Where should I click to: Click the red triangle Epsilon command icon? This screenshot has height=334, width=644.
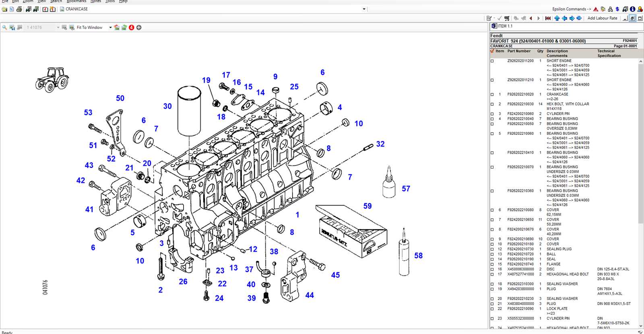tap(596, 9)
